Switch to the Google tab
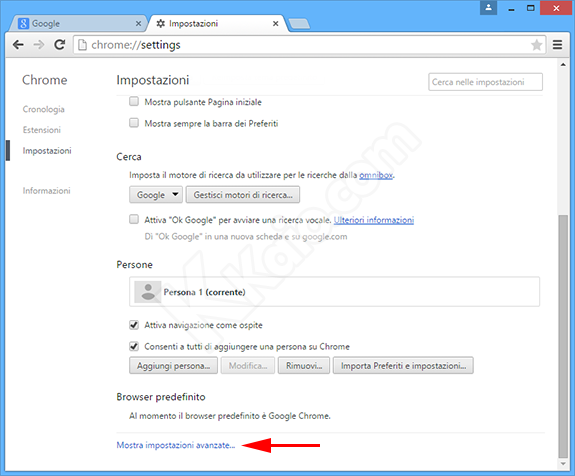This screenshot has height=476, width=575. 78,23
